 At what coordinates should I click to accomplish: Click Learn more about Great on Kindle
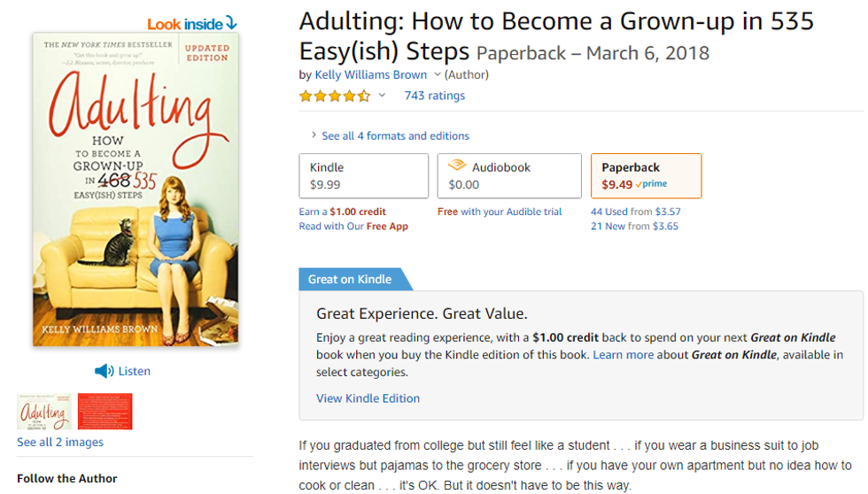tap(623, 355)
